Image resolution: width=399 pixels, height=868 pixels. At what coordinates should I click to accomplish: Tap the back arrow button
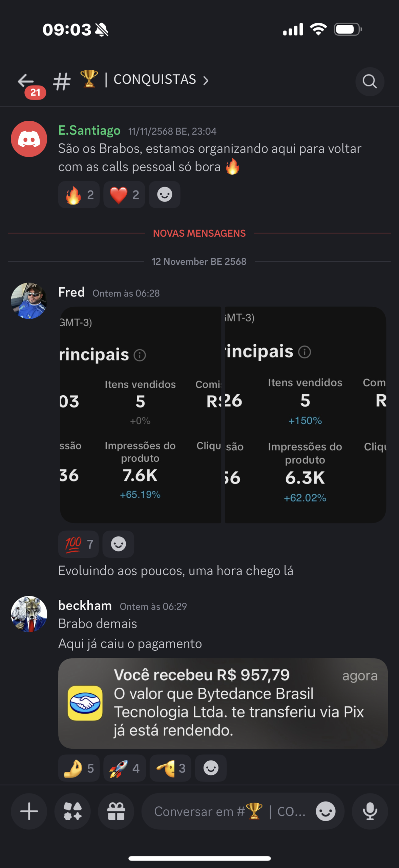pyautogui.click(x=26, y=81)
